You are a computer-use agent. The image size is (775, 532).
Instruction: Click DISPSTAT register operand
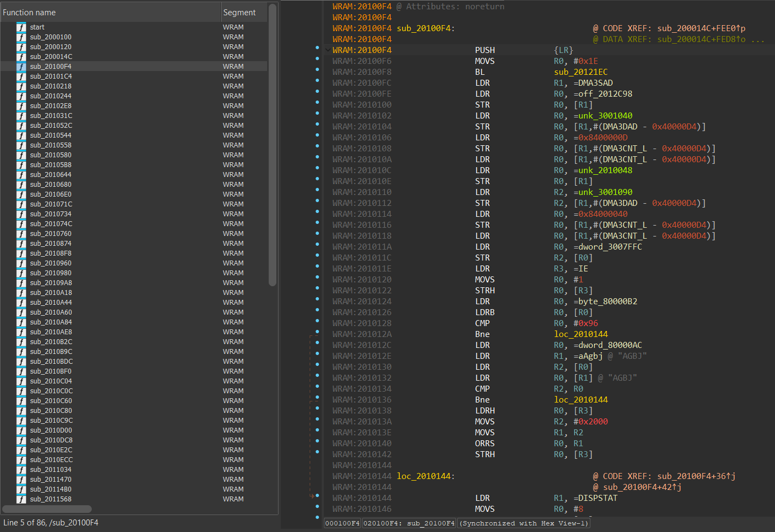pyautogui.click(x=598, y=498)
